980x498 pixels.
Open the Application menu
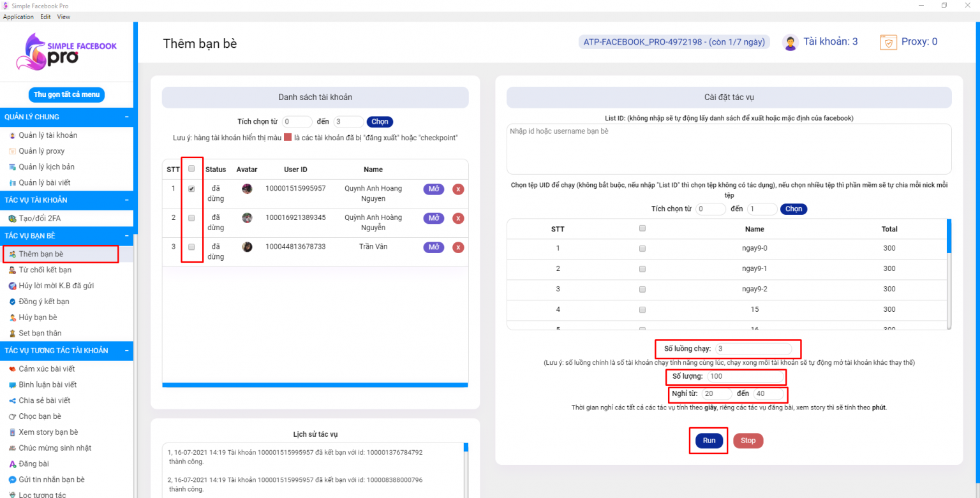18,17
